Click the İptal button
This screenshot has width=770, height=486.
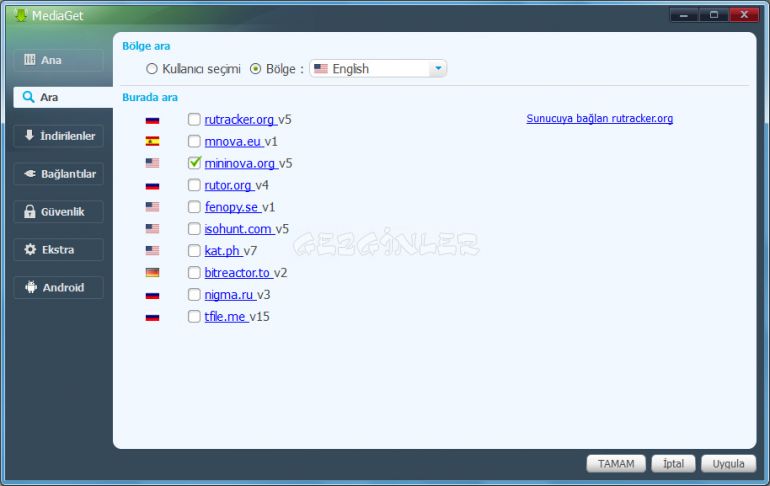(673, 464)
